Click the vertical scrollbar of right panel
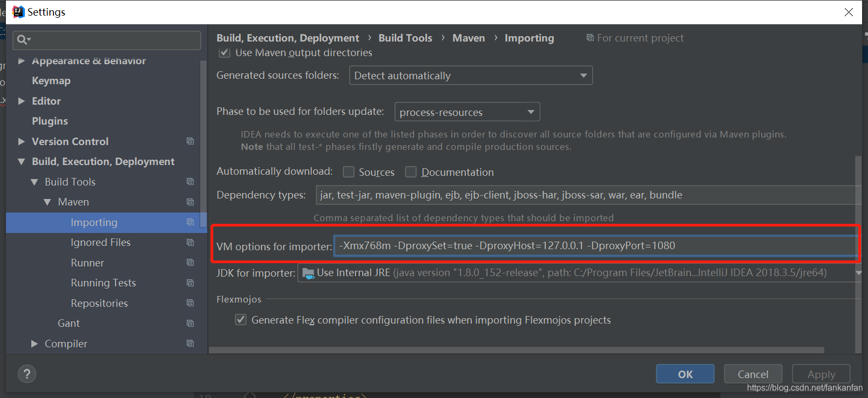Viewport: 868px width, 398px height. pos(858,253)
